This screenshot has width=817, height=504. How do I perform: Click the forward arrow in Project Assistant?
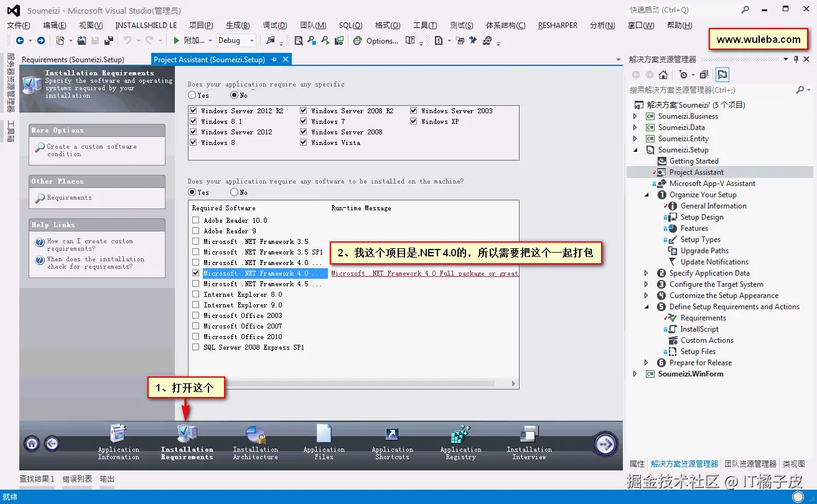coord(604,443)
